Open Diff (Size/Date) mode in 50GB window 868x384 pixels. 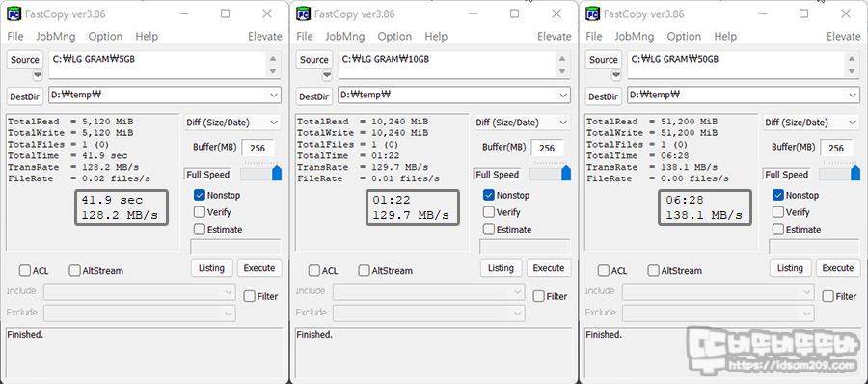tap(811, 123)
